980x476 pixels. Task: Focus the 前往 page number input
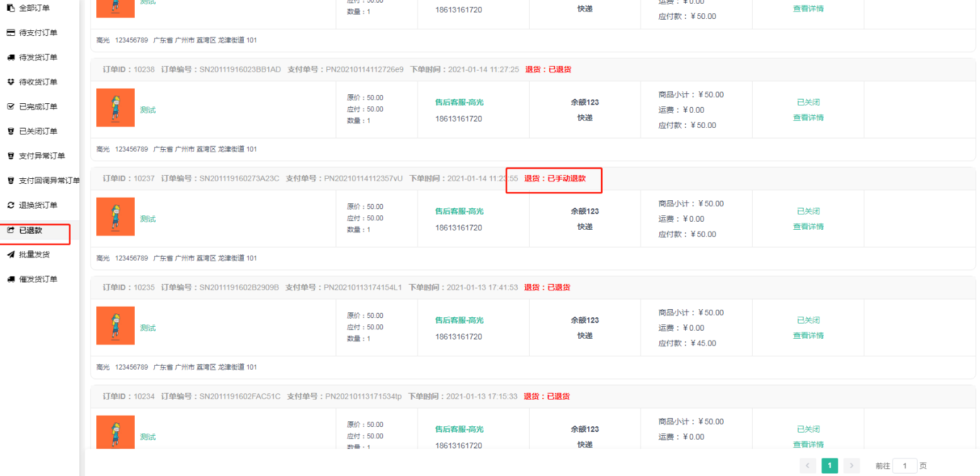tap(904, 466)
